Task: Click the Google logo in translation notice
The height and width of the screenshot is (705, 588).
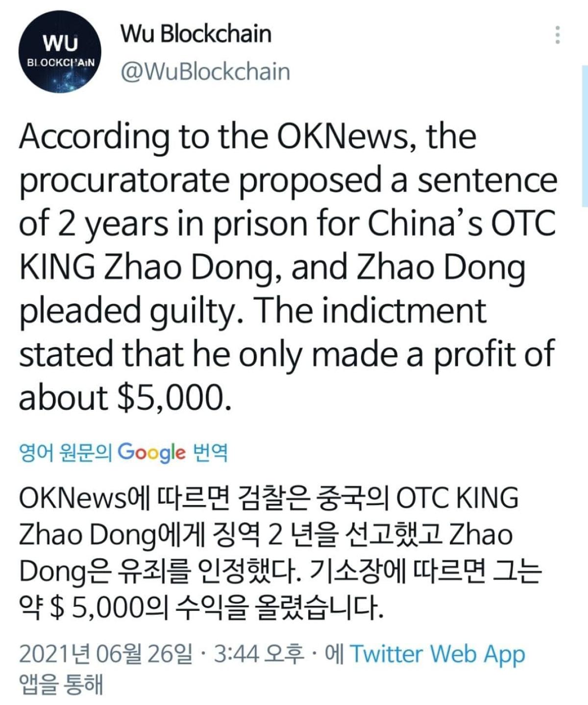Action: [151, 452]
